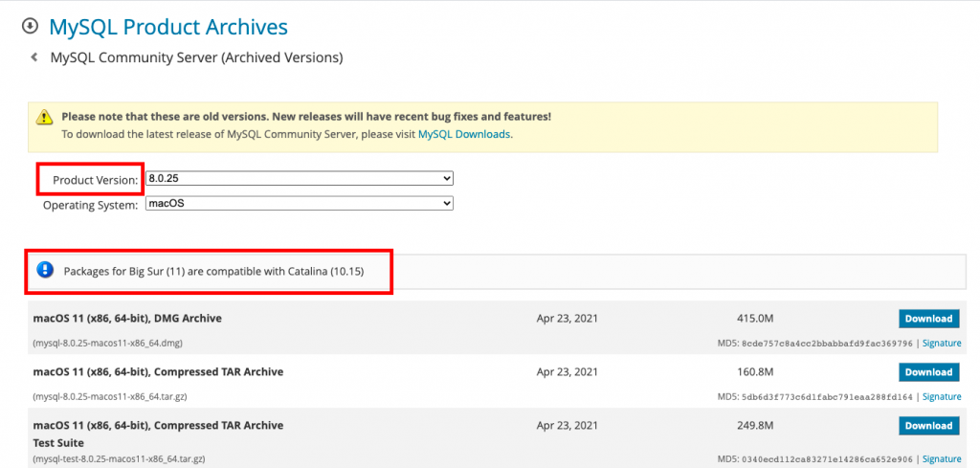Click the Test Suite row title text
The image size is (980, 468).
point(158,435)
